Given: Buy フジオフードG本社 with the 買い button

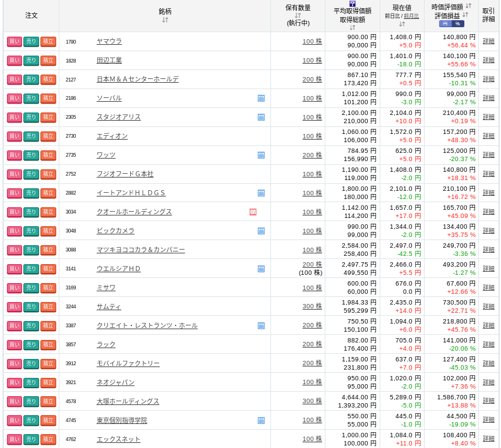Looking at the screenshot, I should coord(14,174).
